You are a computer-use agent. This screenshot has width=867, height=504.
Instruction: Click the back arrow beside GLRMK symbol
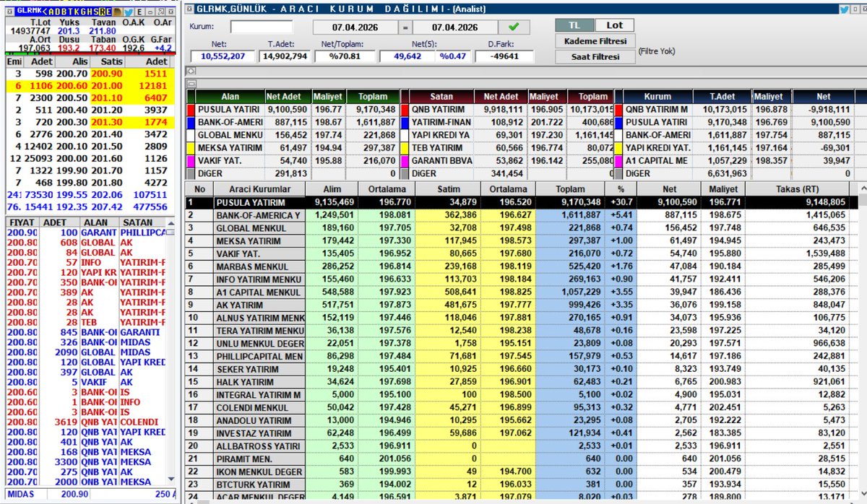(x=45, y=12)
